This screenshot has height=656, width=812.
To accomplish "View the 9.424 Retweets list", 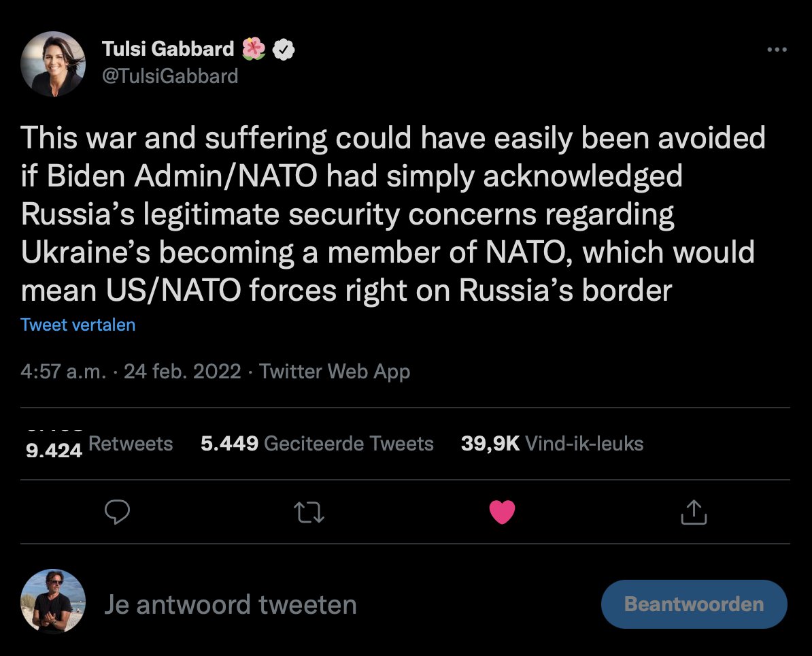I will pyautogui.click(x=99, y=444).
